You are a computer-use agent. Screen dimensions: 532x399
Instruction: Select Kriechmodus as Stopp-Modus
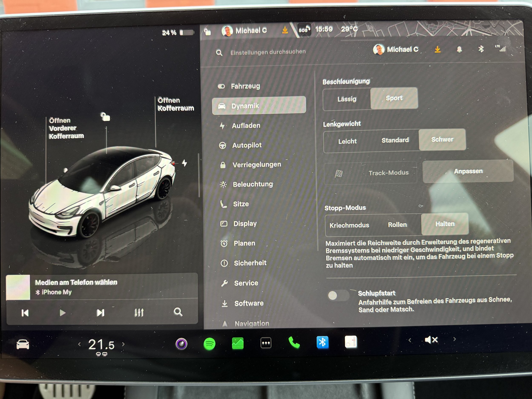(349, 225)
